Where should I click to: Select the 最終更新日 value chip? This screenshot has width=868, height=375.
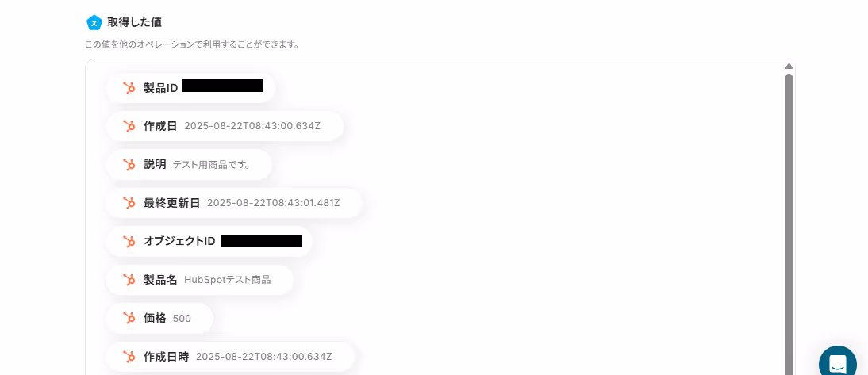tap(234, 203)
